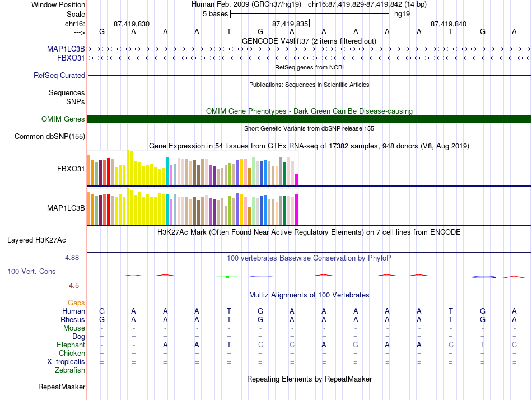Click the Gaps label in Multiz track
Screen dimensions: 532x400
click(76, 303)
